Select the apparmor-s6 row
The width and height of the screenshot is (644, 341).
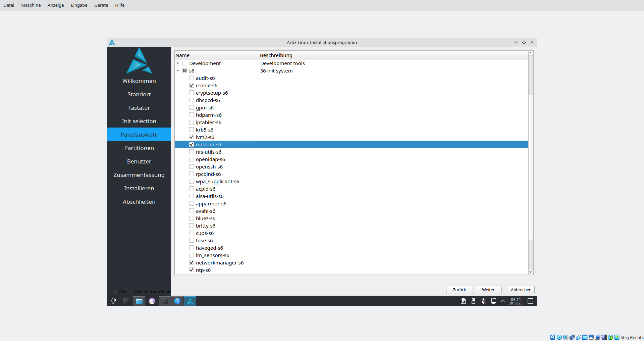(x=352, y=203)
